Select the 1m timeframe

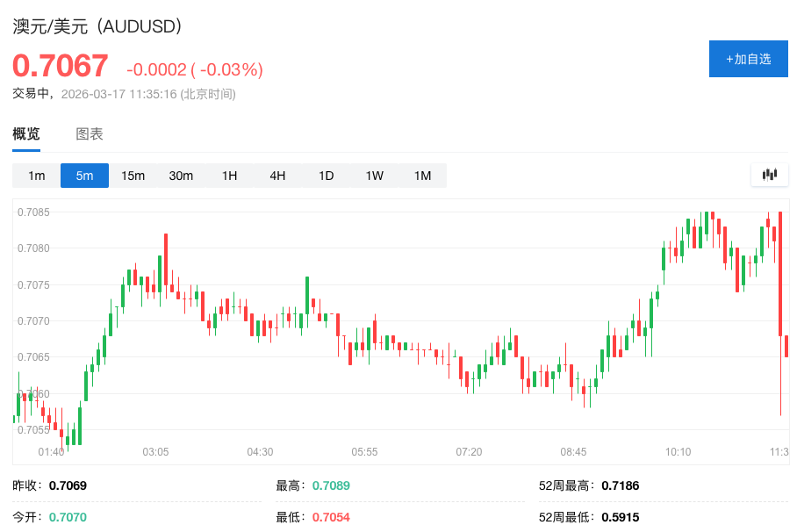[x=35, y=176]
